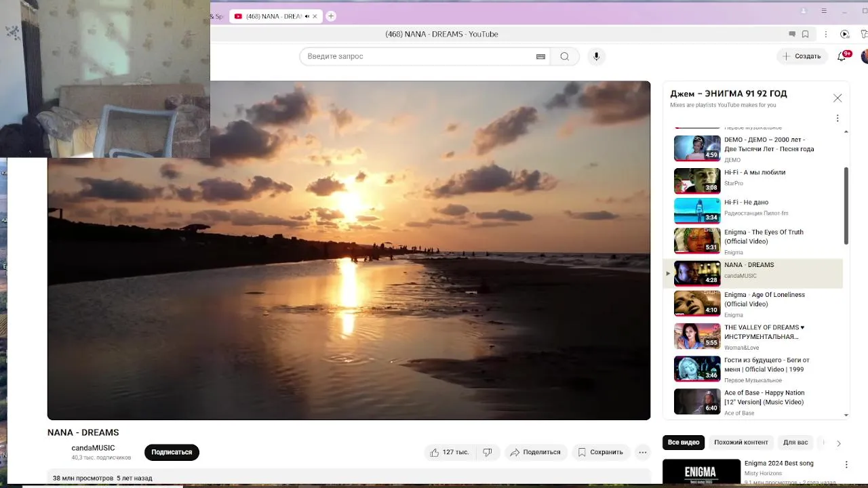Open the candaMUSIC channel link
The height and width of the screenshot is (488, 868).
(93, 448)
